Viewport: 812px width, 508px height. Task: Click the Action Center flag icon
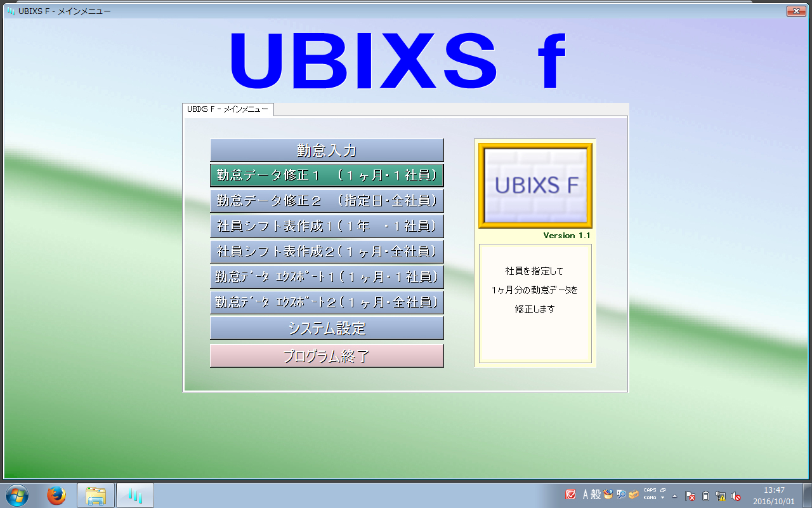tap(690, 496)
